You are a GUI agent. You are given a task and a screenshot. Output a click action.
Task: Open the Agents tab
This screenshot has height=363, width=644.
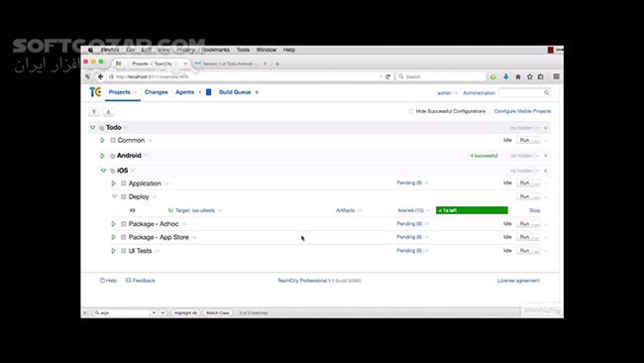[x=185, y=92]
